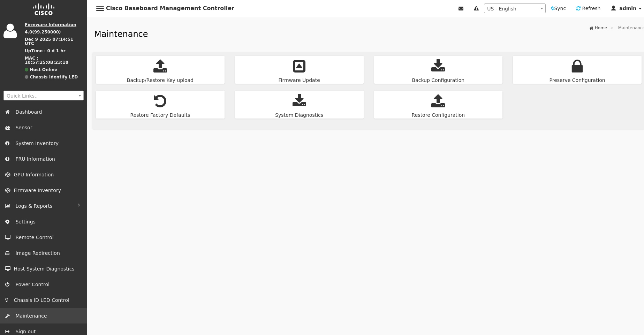Click the hamburger menu toggle icon

[x=100, y=8]
